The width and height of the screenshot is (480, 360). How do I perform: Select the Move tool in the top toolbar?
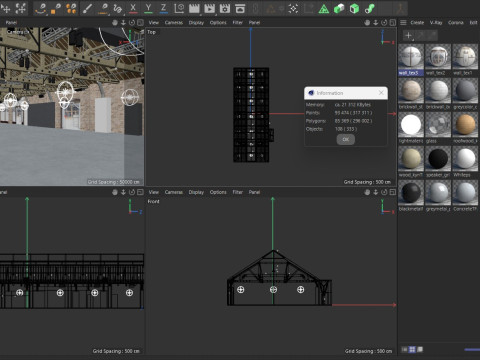pos(6,8)
